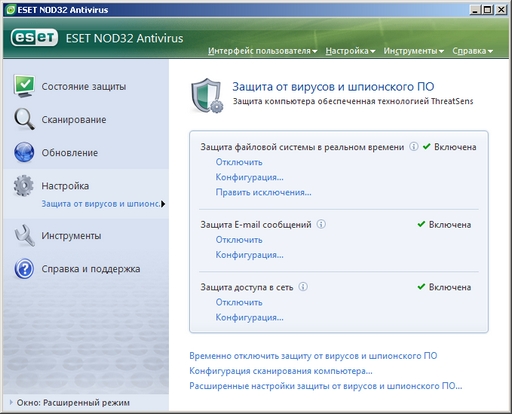The height and width of the screenshot is (414, 512).
Task: Click the ESET logo in the header
Action: (34, 37)
